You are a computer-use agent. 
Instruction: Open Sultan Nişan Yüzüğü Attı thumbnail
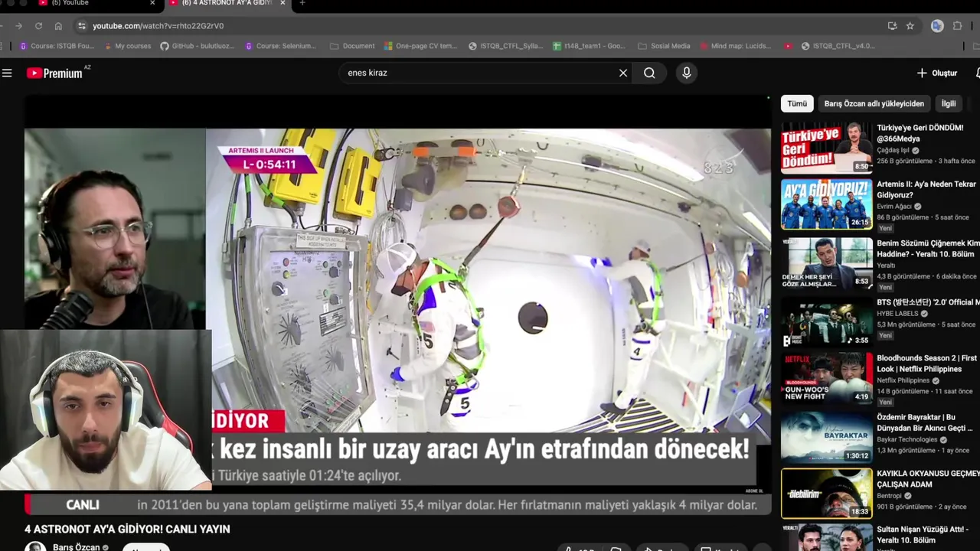tap(826, 538)
